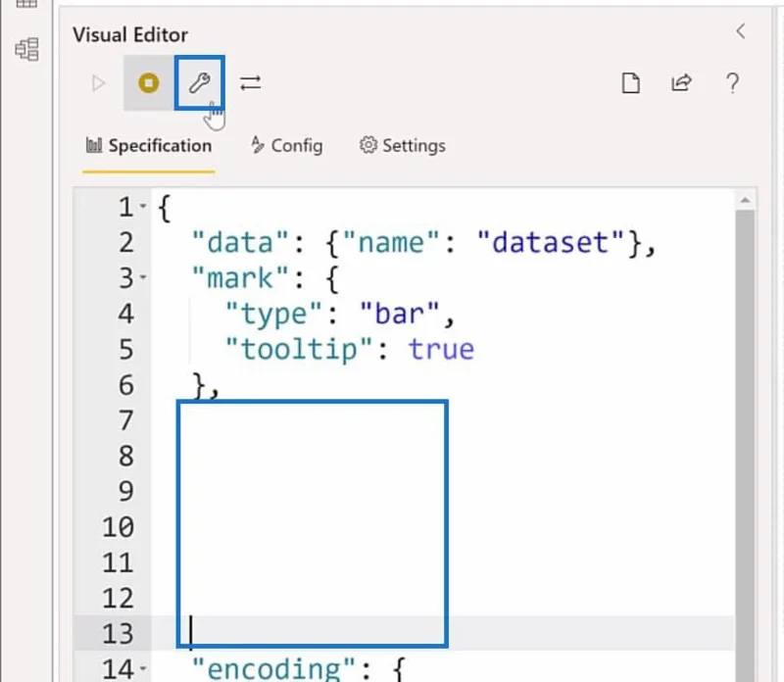Click the model view icon in left sidebar

pyautogui.click(x=27, y=49)
